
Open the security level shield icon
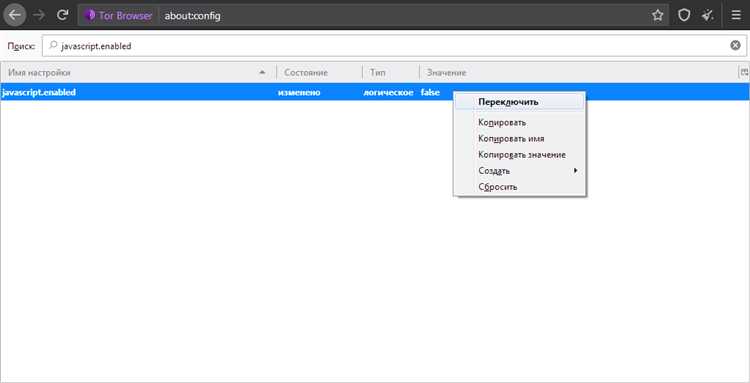click(684, 15)
